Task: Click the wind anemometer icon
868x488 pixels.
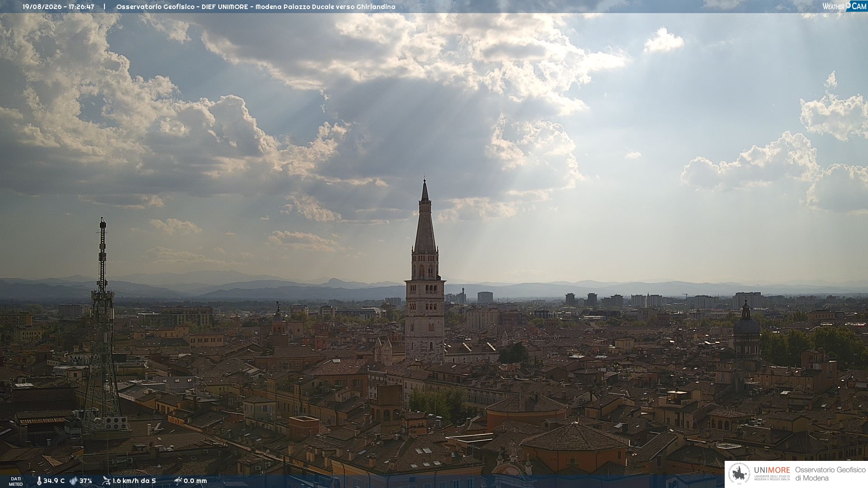Action: coord(106,481)
